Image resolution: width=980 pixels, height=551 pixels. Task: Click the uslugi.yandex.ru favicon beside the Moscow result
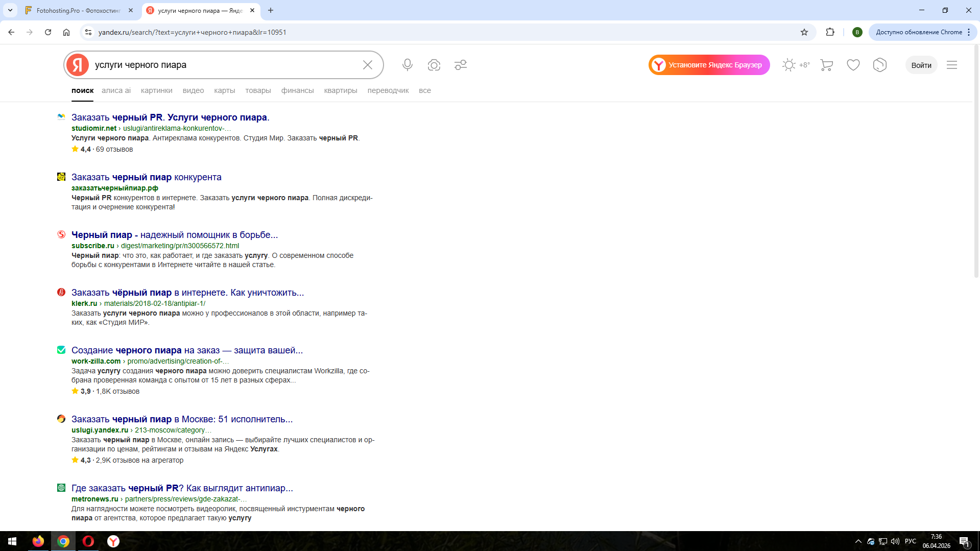(x=61, y=419)
